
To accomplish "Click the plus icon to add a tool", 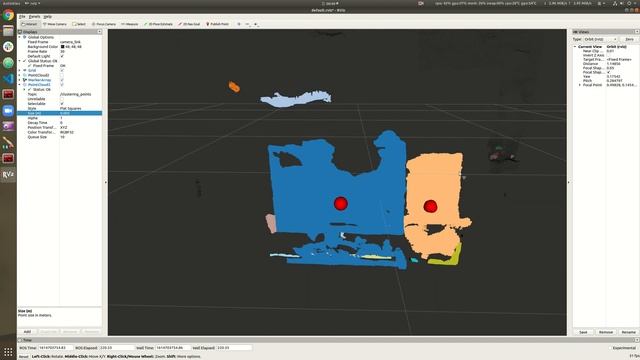I will point(239,24).
